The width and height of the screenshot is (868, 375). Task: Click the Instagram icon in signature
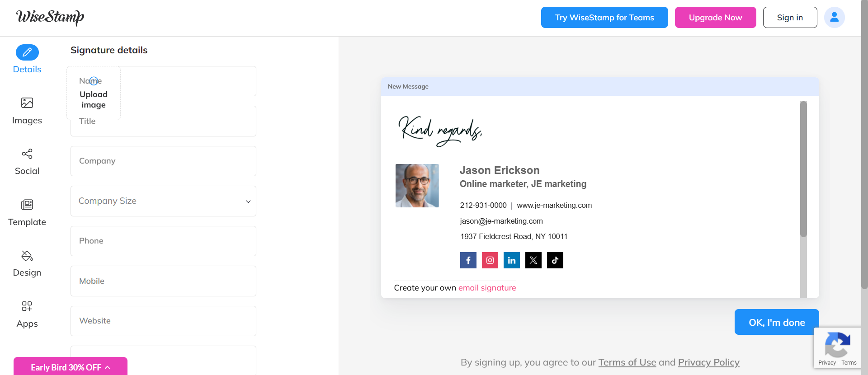(490, 260)
